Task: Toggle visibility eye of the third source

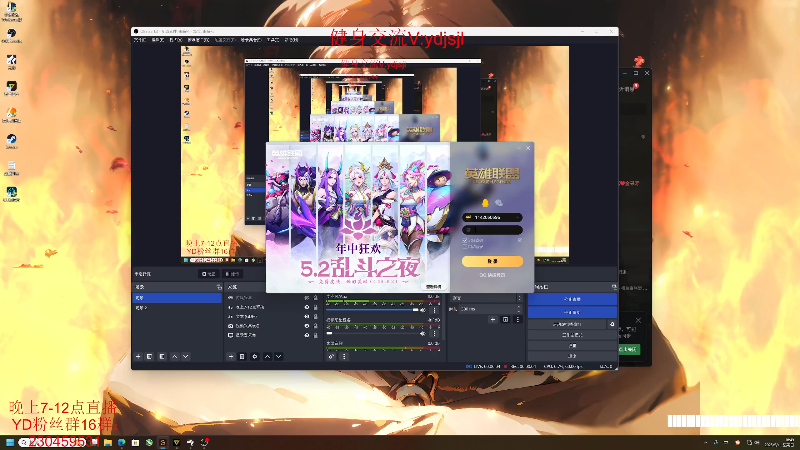Action: point(307,316)
